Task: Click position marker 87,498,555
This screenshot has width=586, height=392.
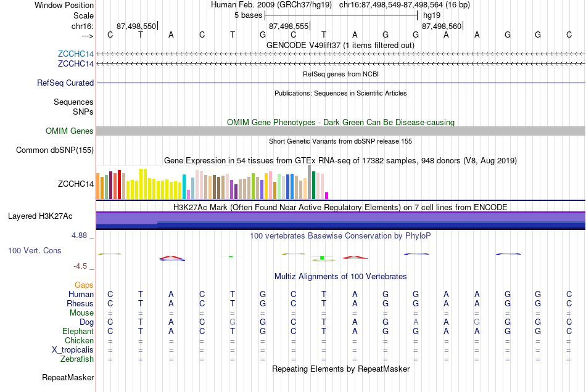Action: 289,26
